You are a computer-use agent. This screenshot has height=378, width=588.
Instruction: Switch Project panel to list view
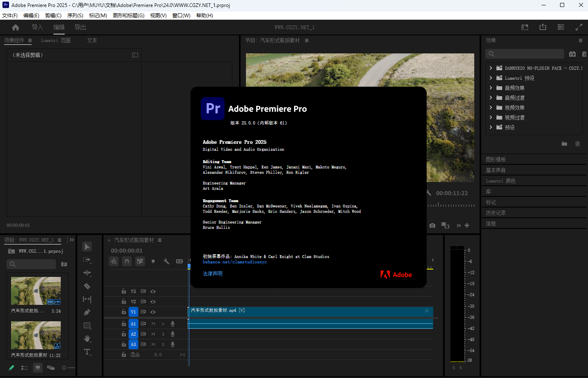25,368
